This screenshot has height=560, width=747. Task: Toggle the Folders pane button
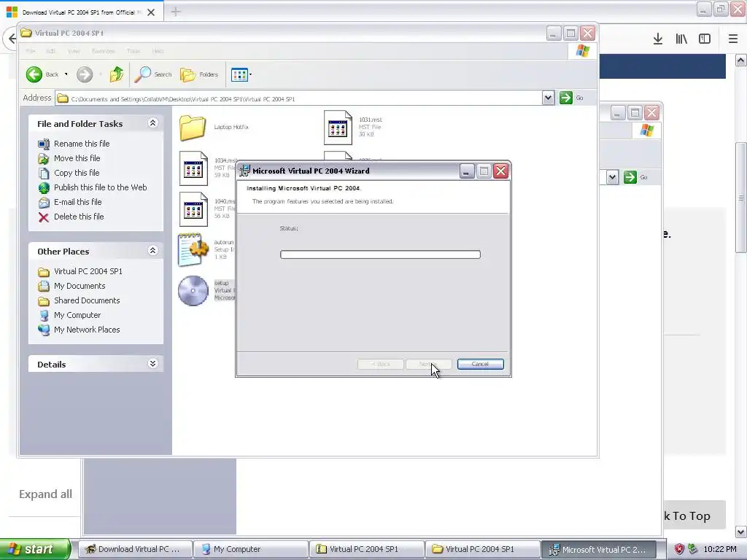199,74
